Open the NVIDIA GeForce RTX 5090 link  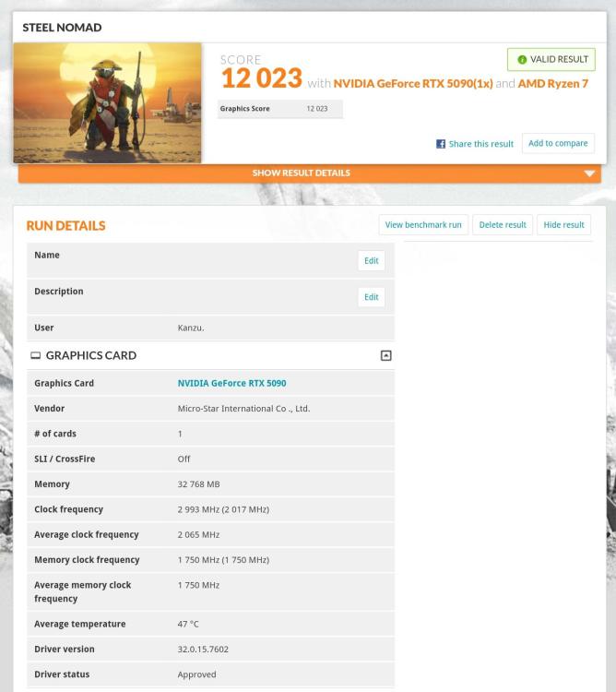click(232, 384)
